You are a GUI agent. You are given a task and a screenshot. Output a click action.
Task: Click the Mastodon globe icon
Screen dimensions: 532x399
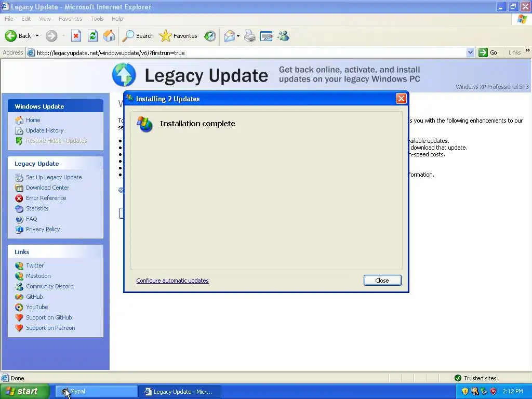pos(19,276)
